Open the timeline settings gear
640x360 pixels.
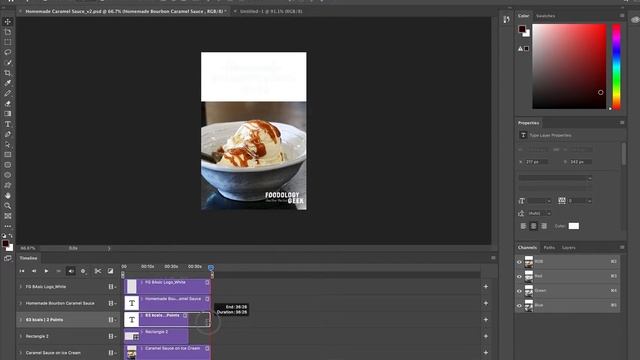[83, 271]
